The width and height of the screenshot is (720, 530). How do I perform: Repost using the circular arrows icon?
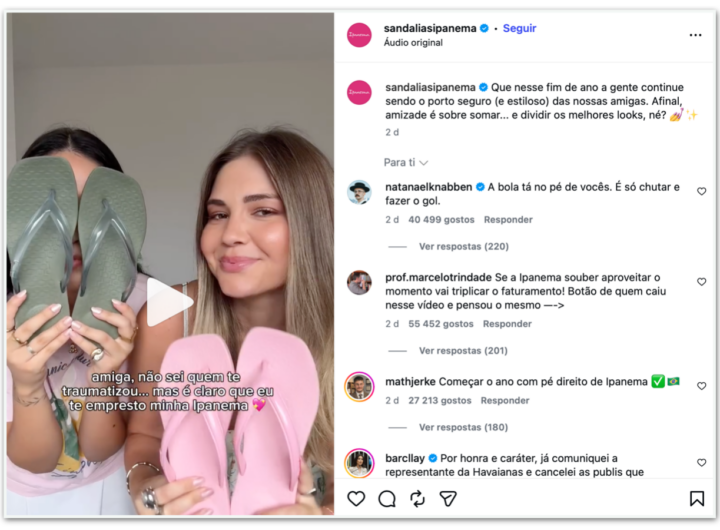[417, 498]
